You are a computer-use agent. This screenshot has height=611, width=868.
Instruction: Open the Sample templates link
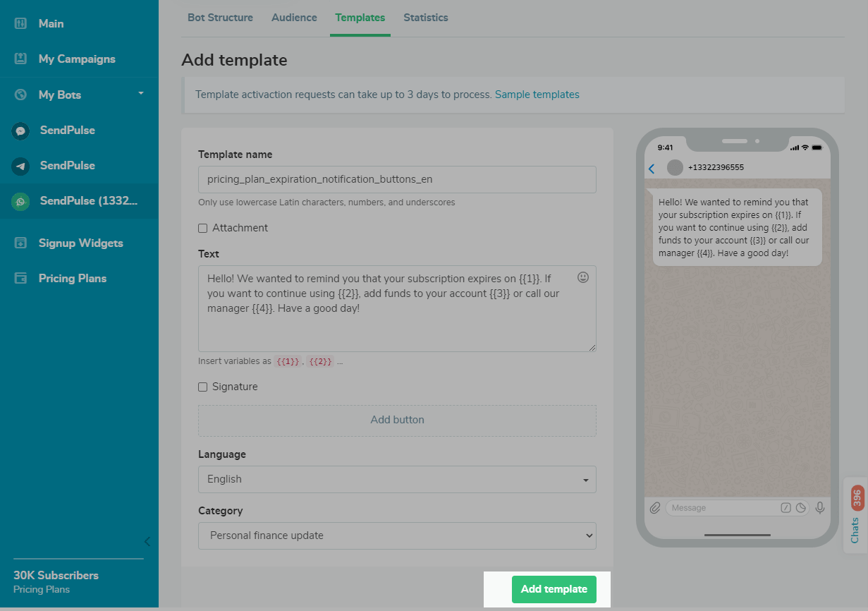pos(537,95)
